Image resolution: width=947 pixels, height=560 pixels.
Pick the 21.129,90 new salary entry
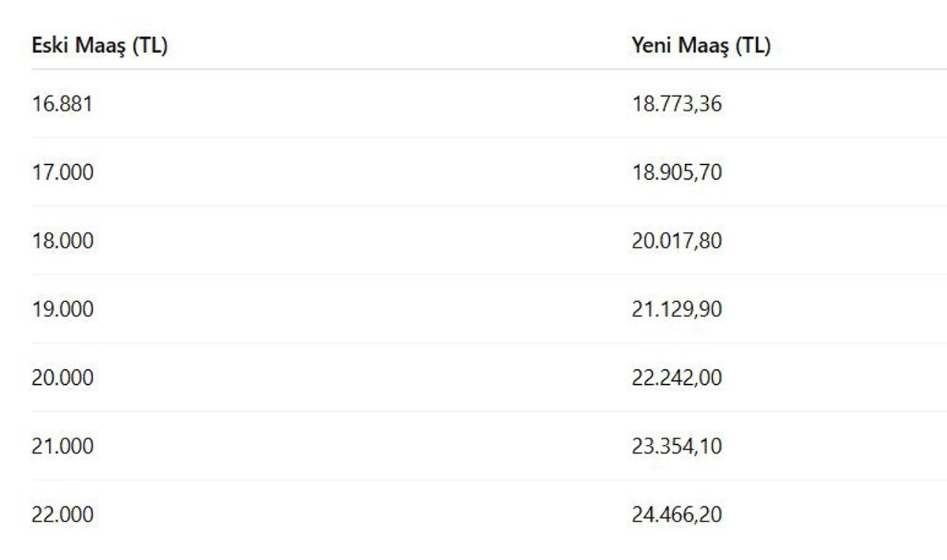pyautogui.click(x=676, y=309)
